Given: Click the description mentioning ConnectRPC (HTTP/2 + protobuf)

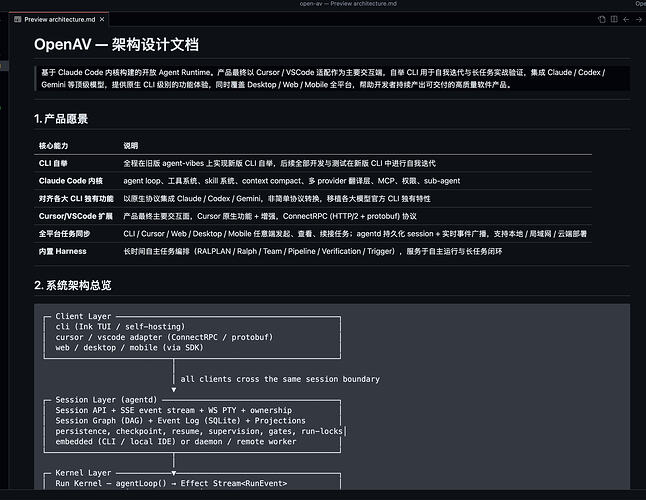Looking at the screenshot, I should point(270,216).
